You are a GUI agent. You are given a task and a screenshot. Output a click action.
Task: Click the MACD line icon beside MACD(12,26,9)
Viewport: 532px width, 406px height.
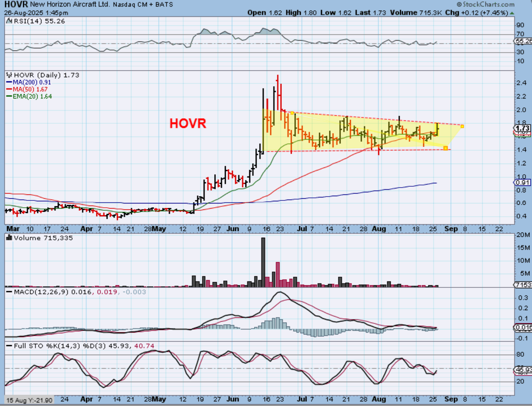pyautogui.click(x=9, y=292)
